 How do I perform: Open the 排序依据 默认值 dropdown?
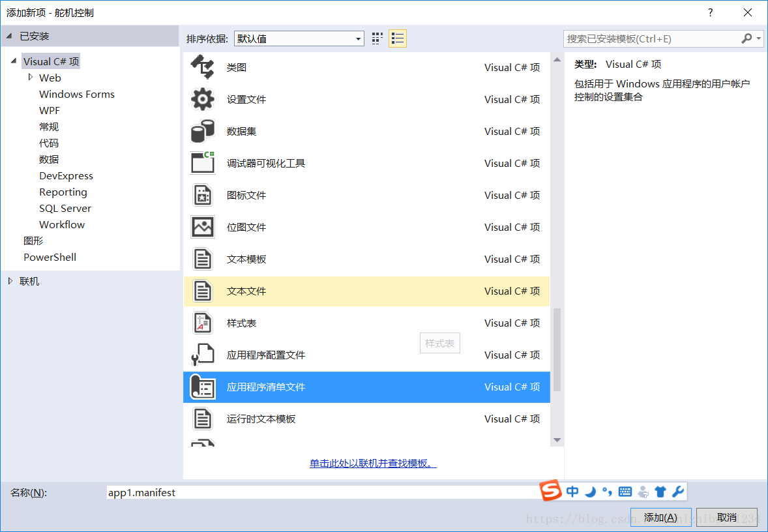click(x=299, y=38)
